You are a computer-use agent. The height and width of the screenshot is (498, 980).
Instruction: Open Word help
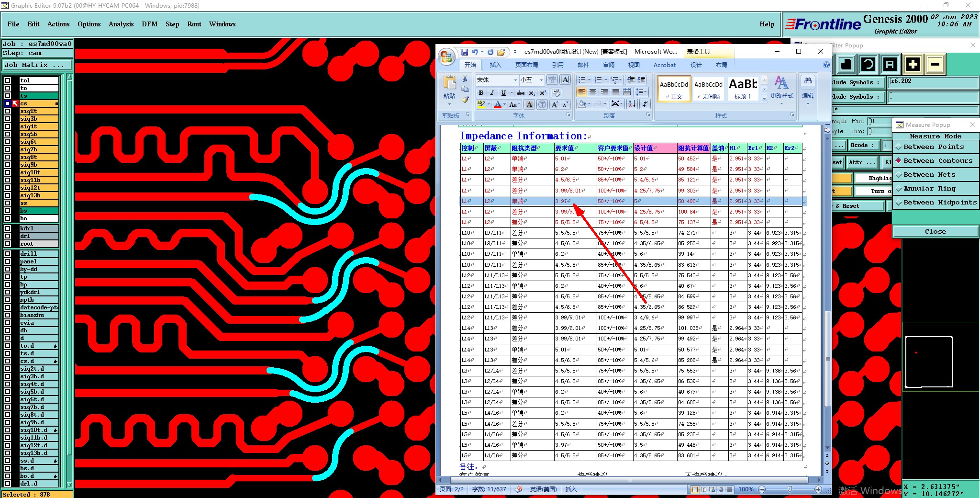pyautogui.click(x=826, y=65)
